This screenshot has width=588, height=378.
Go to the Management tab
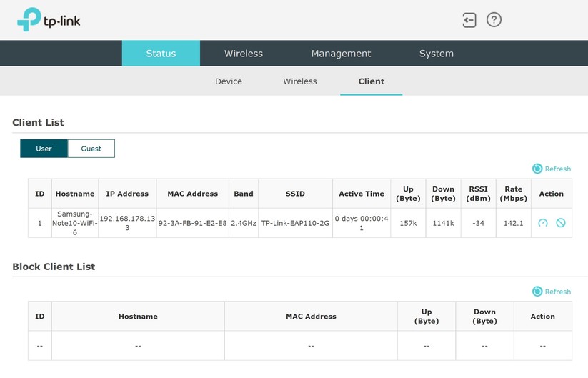click(x=341, y=54)
